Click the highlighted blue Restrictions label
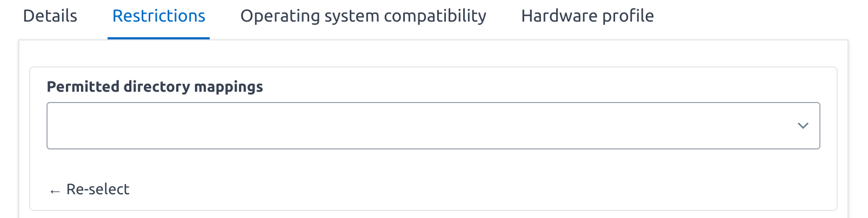868x218 pixels. tap(158, 16)
